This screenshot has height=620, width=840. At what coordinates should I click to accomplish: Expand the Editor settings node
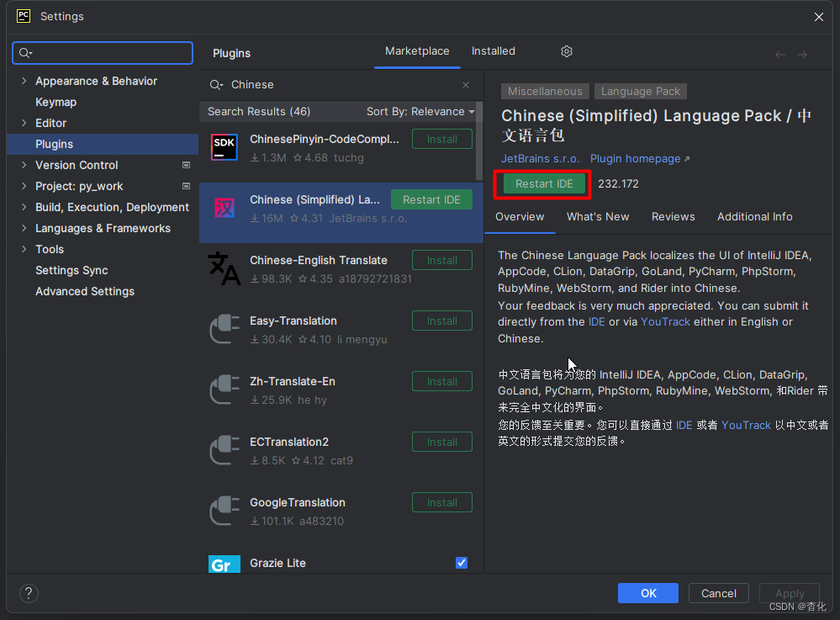24,124
